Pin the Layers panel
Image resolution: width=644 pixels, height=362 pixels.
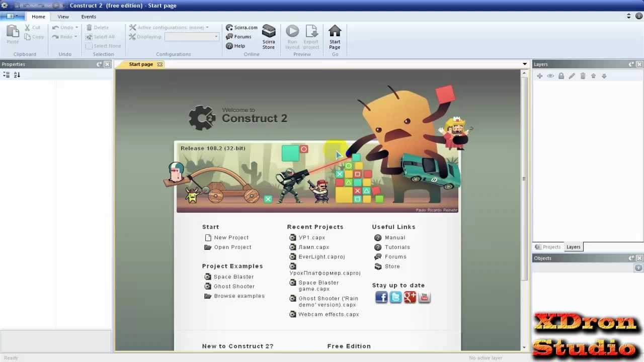(x=631, y=64)
